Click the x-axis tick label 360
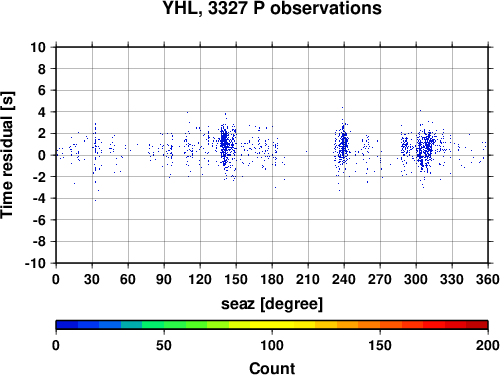The width and height of the screenshot is (500, 375). [488, 279]
